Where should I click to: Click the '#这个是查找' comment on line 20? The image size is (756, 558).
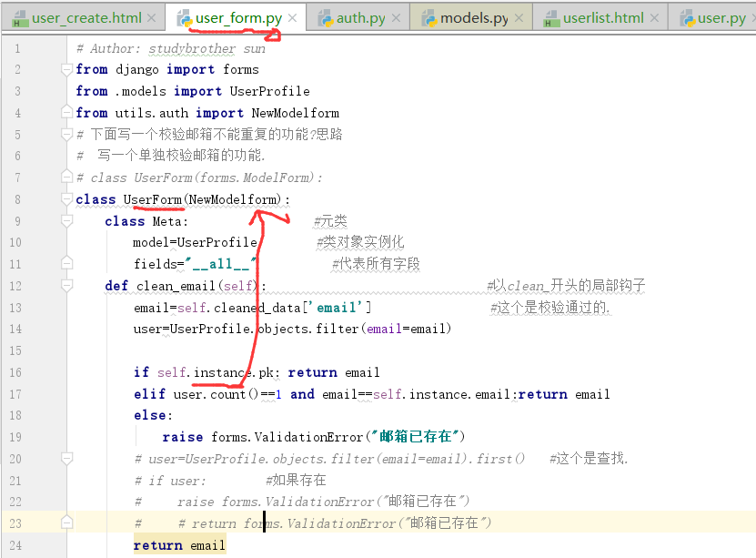coord(589,458)
